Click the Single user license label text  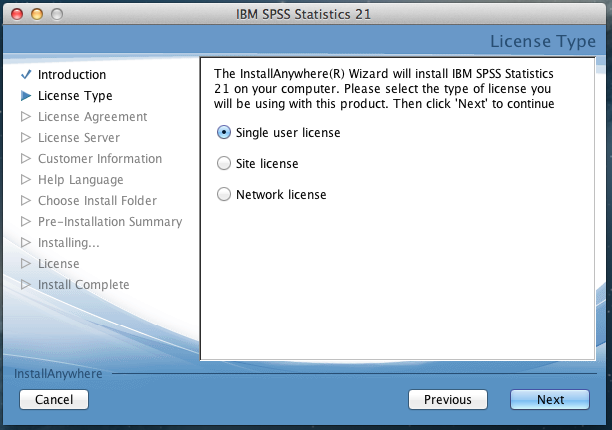[x=288, y=133]
